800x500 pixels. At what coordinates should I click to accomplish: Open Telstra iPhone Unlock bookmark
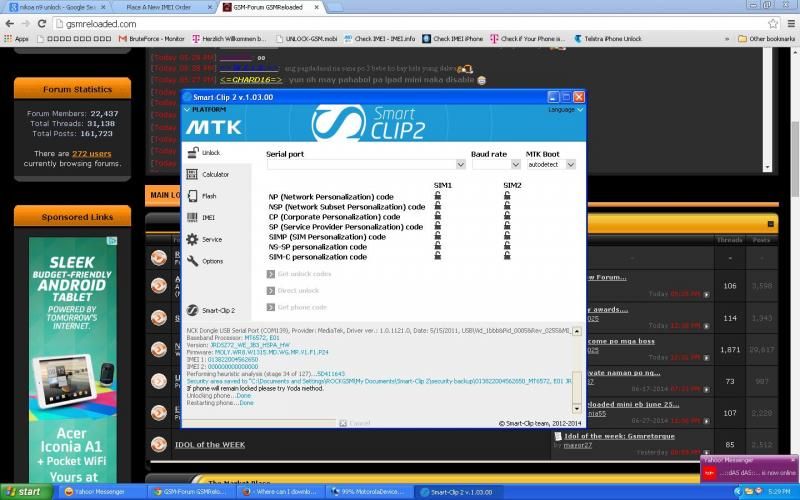[608, 39]
